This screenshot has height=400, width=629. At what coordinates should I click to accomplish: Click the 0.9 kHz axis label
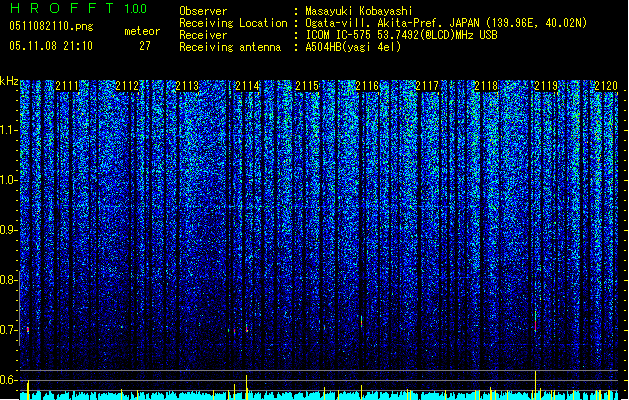point(9,230)
